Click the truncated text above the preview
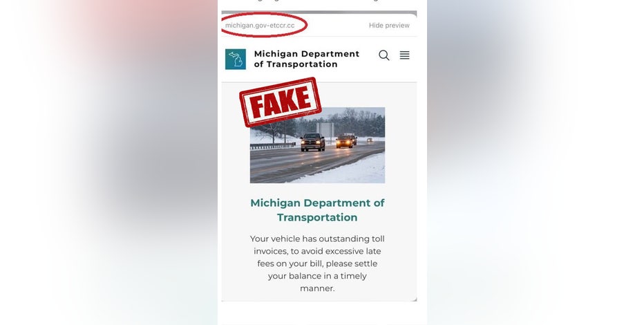The width and height of the screenshot is (644, 325). [319, 1]
